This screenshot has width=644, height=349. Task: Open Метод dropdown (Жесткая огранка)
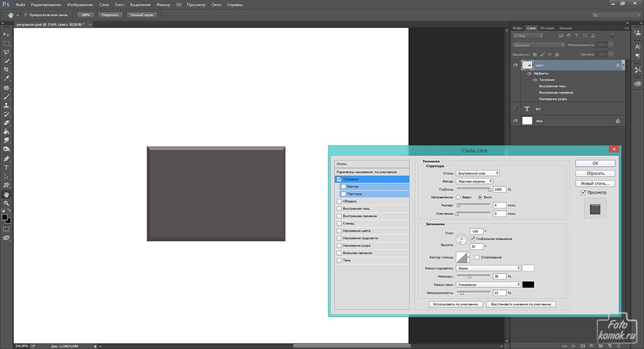click(x=474, y=181)
